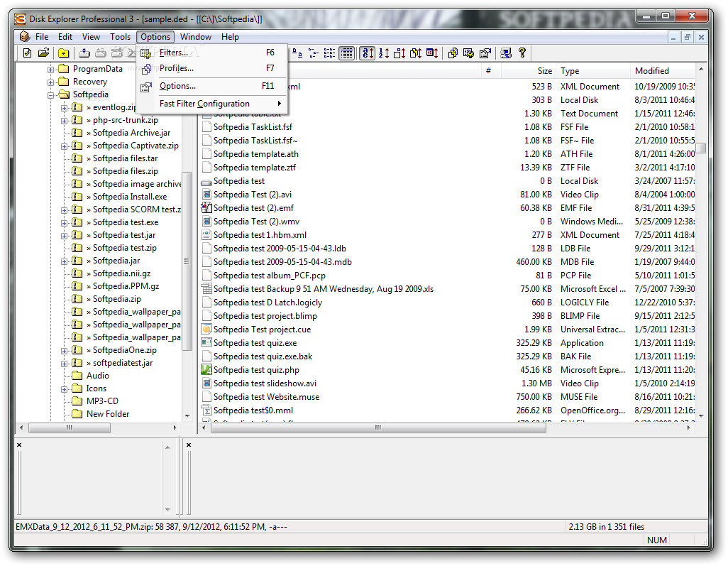
Task: Click the copy files toolbar icon
Action: tap(453, 53)
